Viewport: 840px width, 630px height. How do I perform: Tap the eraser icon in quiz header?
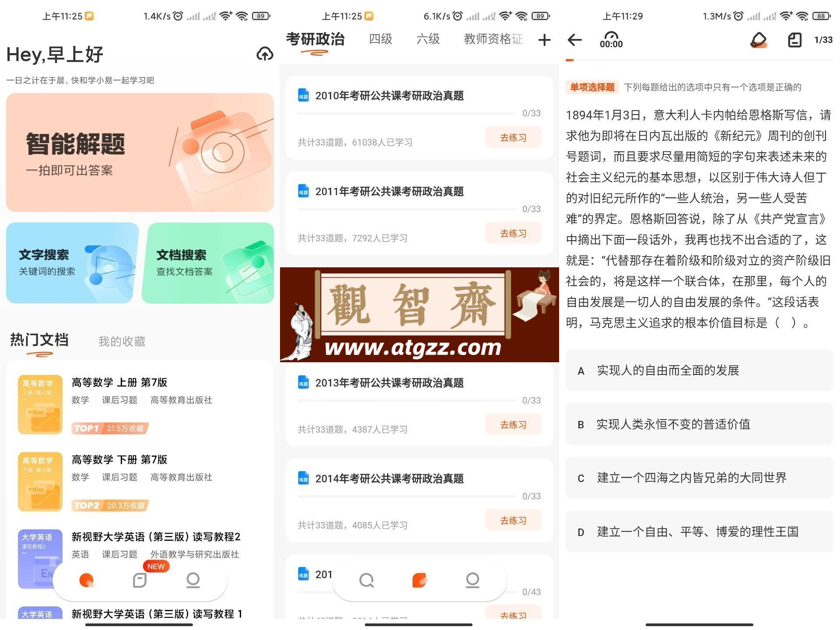coord(759,40)
